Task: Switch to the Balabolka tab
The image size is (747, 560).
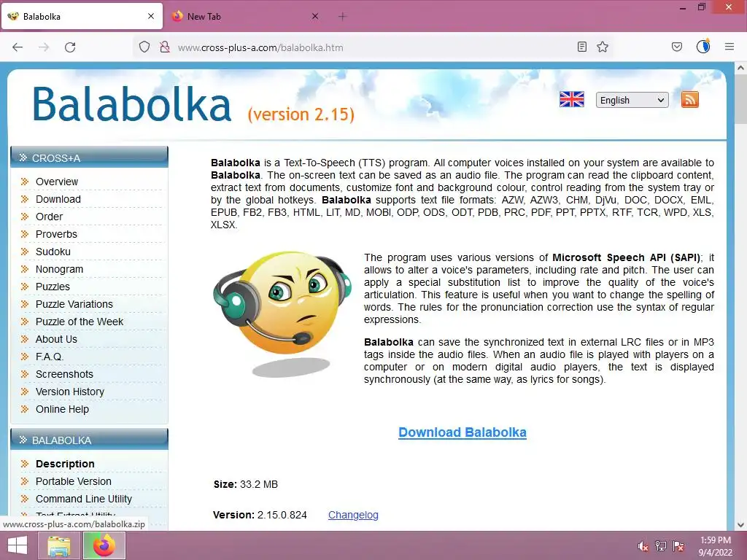Action: [x=82, y=16]
